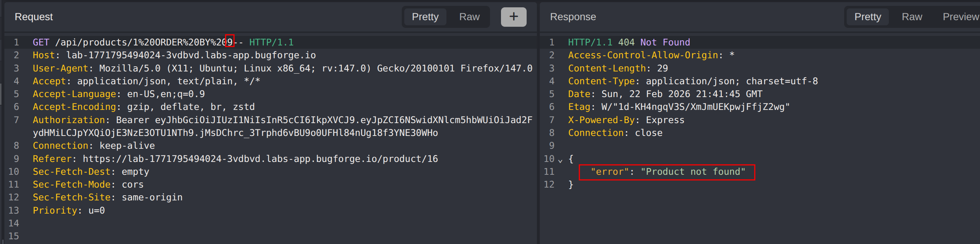Click the Etag header value in response

coord(695,107)
